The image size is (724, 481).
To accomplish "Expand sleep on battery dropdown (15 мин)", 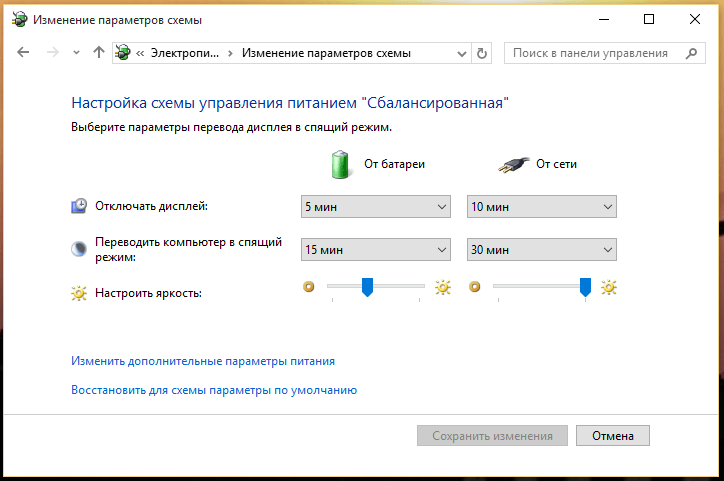I will click(x=376, y=250).
